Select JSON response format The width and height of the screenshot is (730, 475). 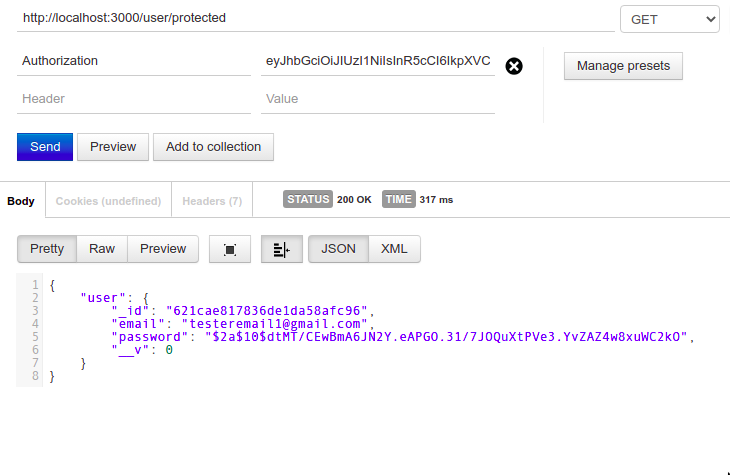pyautogui.click(x=338, y=249)
